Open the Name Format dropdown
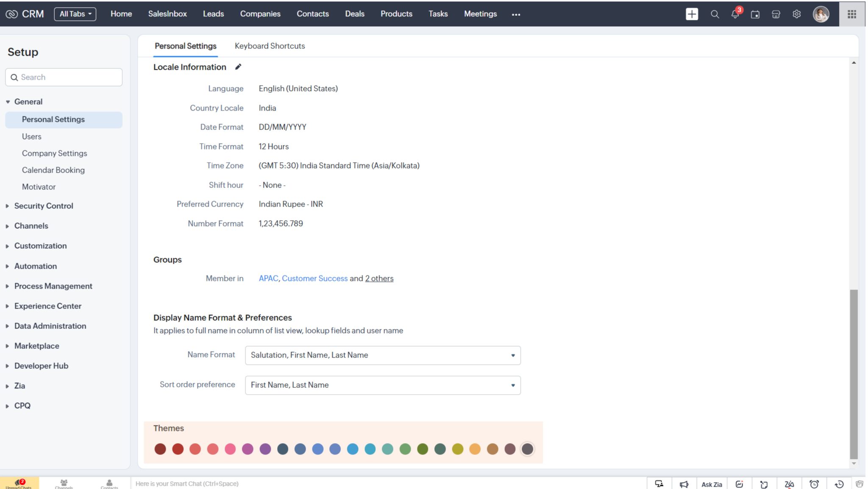Image resolution: width=868 pixels, height=489 pixels. 512,355
